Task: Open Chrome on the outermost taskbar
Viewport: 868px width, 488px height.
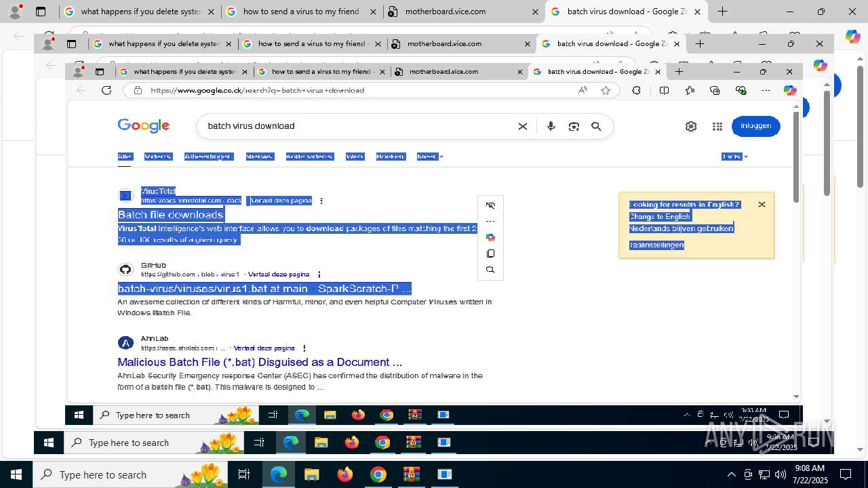Action: click(x=378, y=474)
